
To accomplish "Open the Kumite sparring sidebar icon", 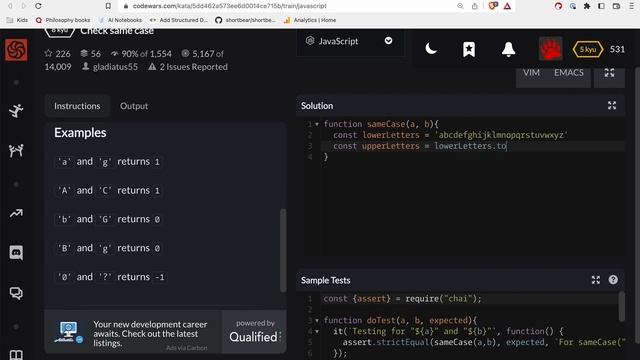I will tap(16, 151).
